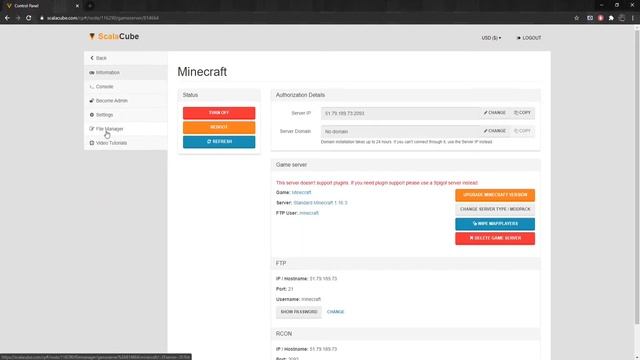Open the Console sidebar item
Viewport: 640px width, 360px height.
click(126, 87)
